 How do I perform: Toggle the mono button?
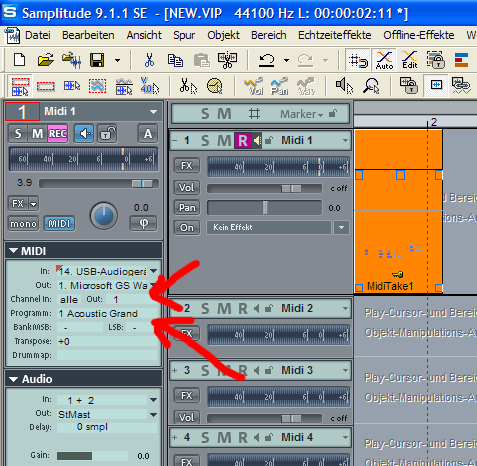(23, 223)
